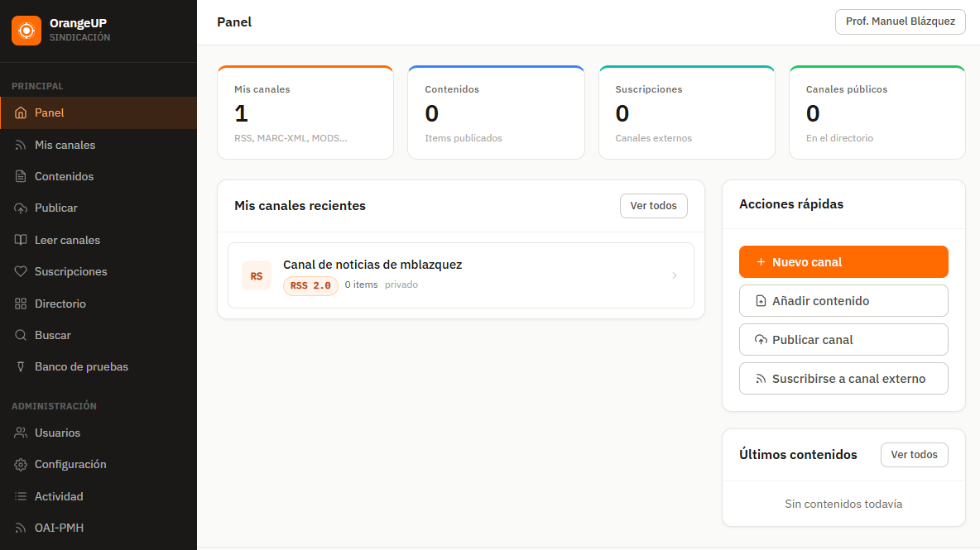Image resolution: width=980 pixels, height=550 pixels.
Task: Open the OAI-PMH feed icon
Action: pos(19,527)
